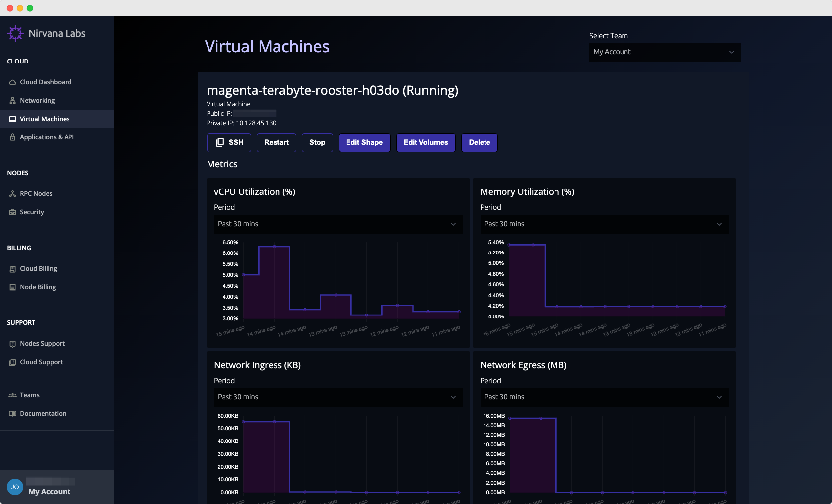Expand the Memory Utilization period dropdown
Image resolution: width=832 pixels, height=504 pixels.
pos(604,224)
